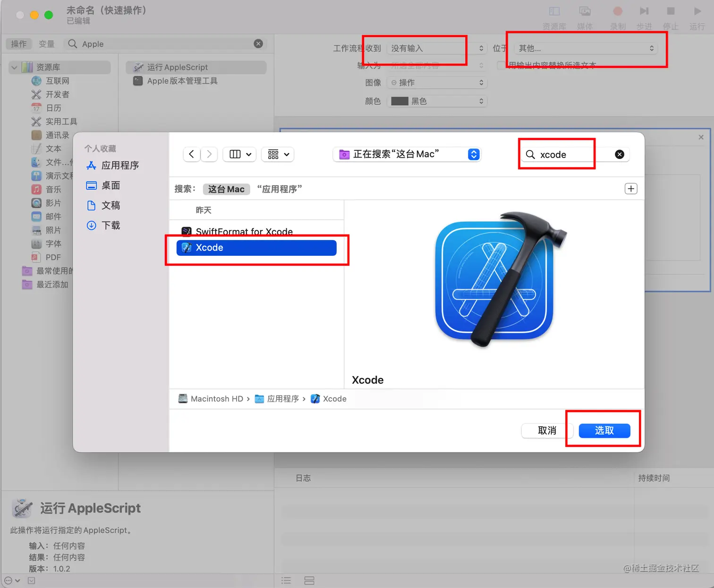Image resolution: width=714 pixels, height=588 pixels.
Task: Select 互联网 category in the library
Action: click(x=51, y=81)
